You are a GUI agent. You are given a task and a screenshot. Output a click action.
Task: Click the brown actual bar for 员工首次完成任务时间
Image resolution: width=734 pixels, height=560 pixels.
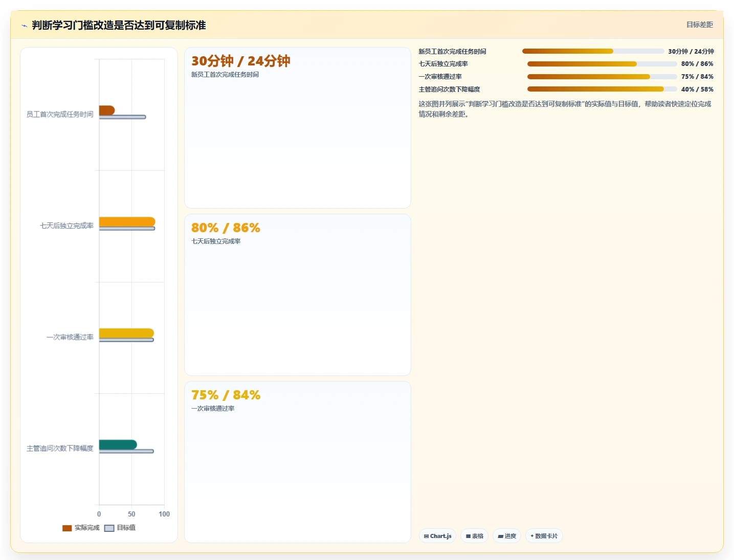pyautogui.click(x=107, y=110)
